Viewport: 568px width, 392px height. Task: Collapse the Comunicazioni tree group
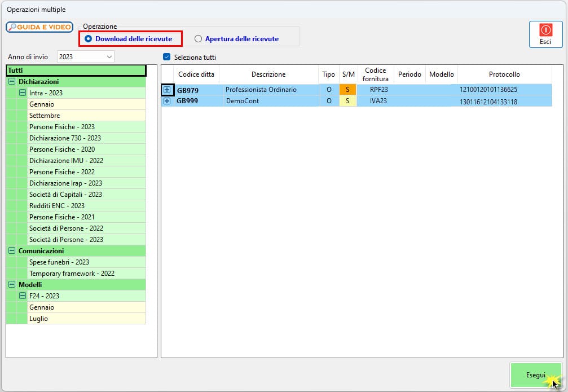point(12,251)
